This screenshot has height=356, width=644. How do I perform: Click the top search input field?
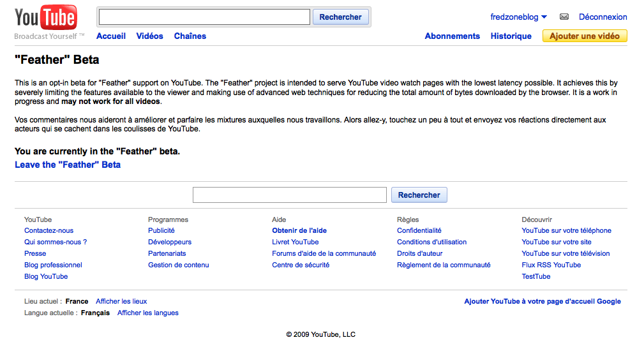(204, 17)
